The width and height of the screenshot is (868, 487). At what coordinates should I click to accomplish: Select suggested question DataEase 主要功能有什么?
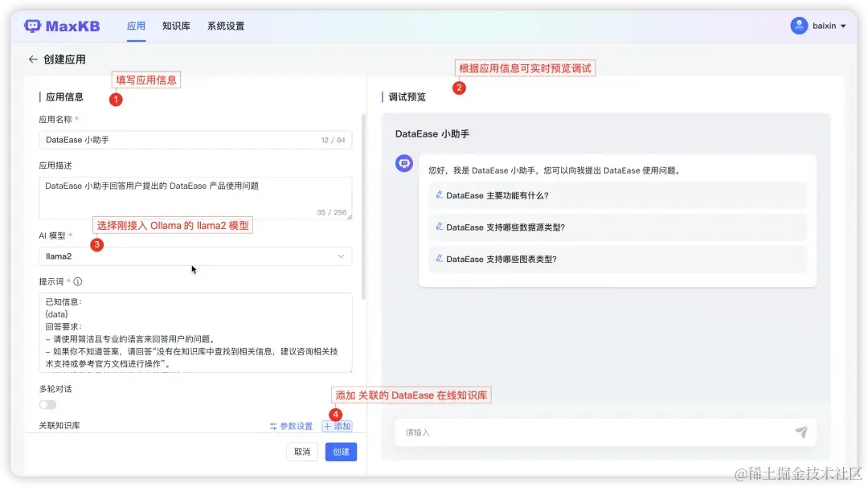click(617, 195)
